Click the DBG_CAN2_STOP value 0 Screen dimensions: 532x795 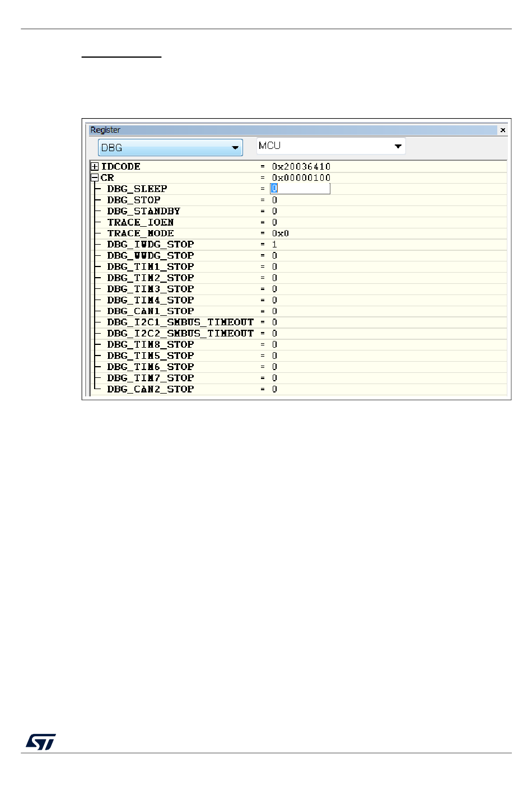[274, 390]
